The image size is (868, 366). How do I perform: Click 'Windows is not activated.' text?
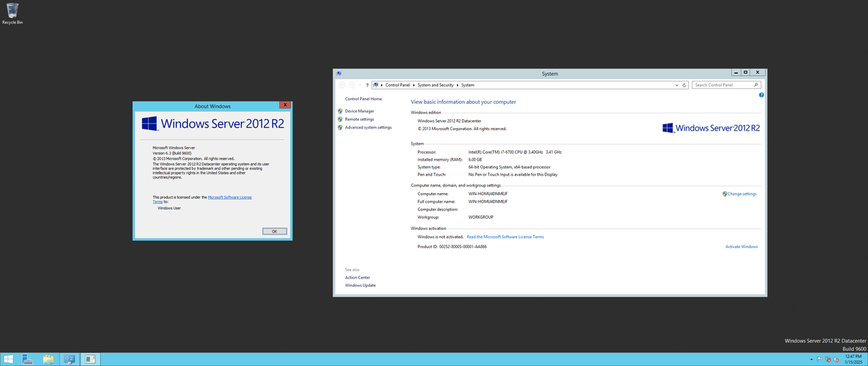pyautogui.click(x=441, y=237)
